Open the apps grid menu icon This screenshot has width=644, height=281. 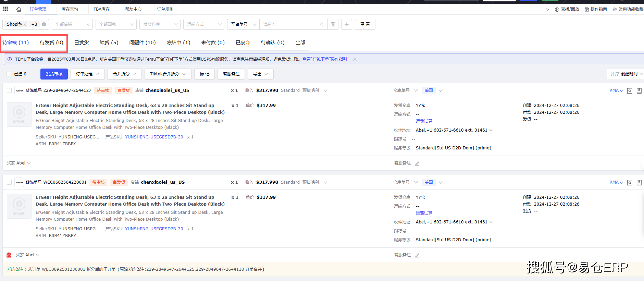click(5, 9)
